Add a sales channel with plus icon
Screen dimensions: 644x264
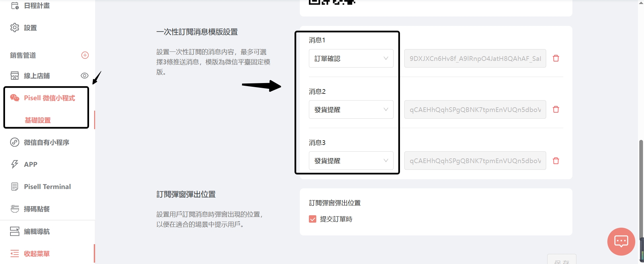(x=85, y=55)
